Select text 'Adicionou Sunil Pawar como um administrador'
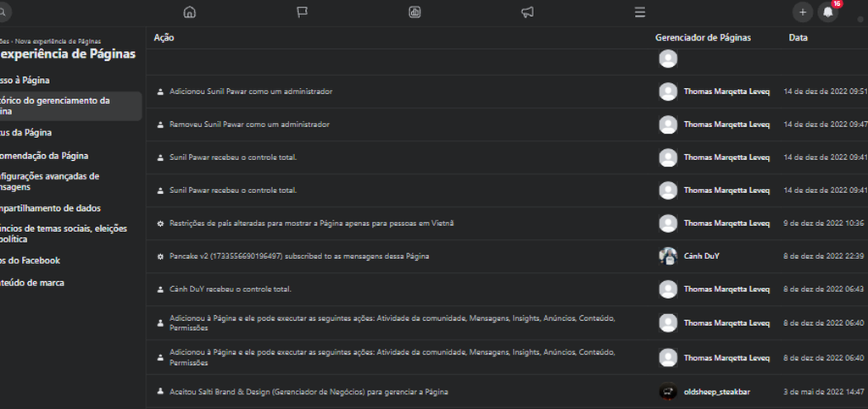This screenshot has height=409, width=868. pos(251,91)
